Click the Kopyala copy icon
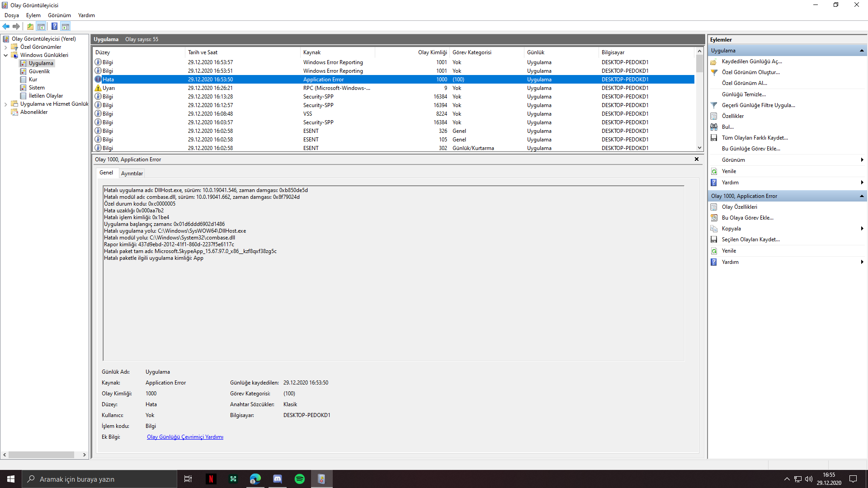868x488 pixels. tap(714, 229)
